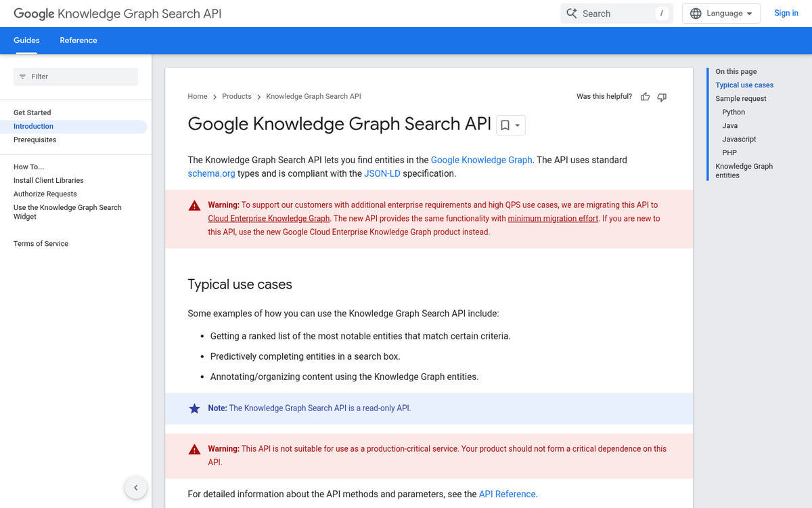Screen dimensions: 812x508
Task: Jump to Sample request in page outline
Action: tap(741, 98)
